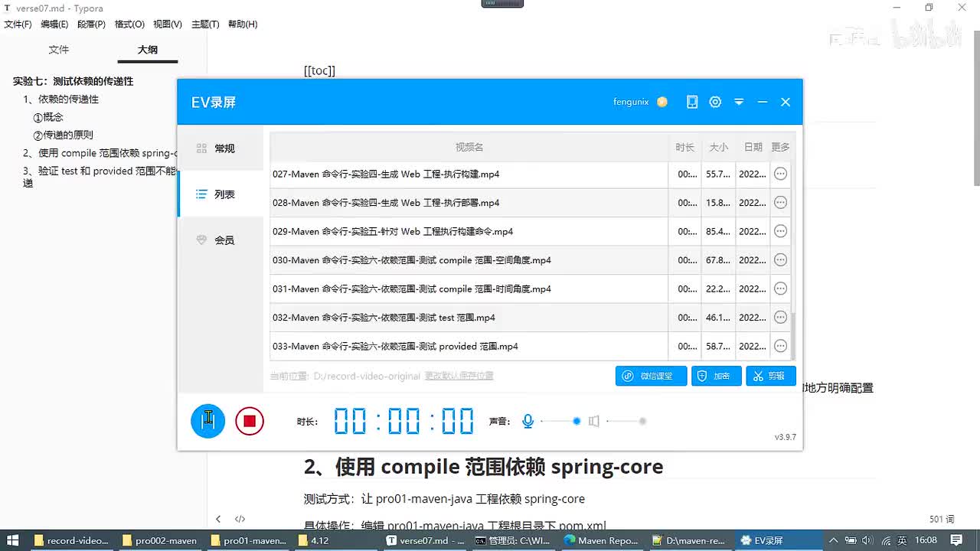Switch to the 列表 tab

220,194
